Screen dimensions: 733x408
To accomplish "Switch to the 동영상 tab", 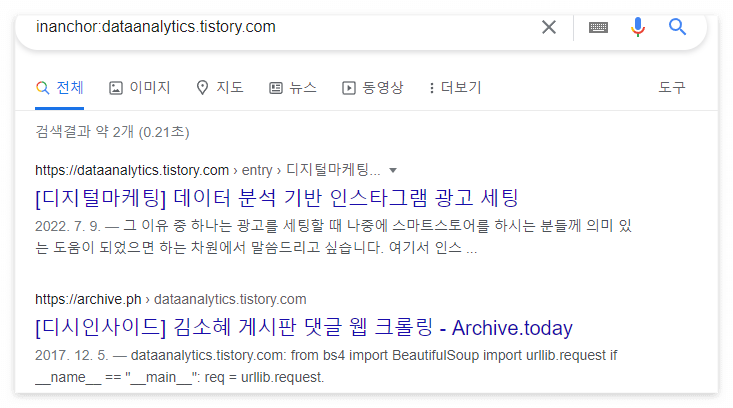I will pyautogui.click(x=373, y=87).
